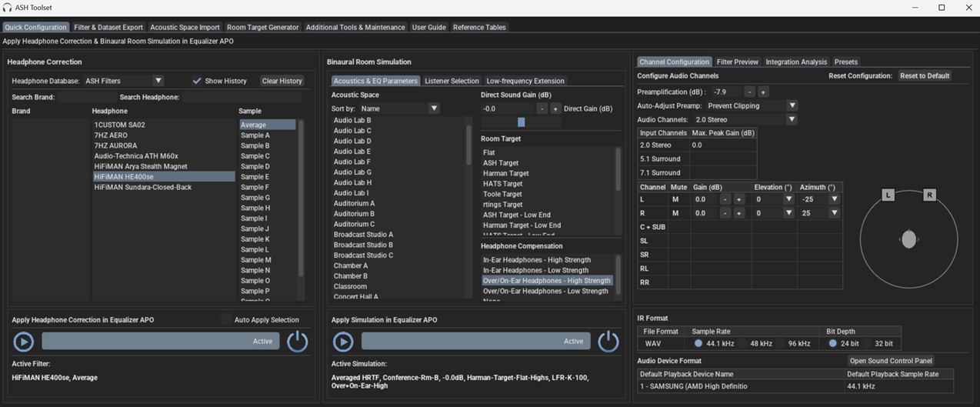Select 24 bit depth

(832, 343)
